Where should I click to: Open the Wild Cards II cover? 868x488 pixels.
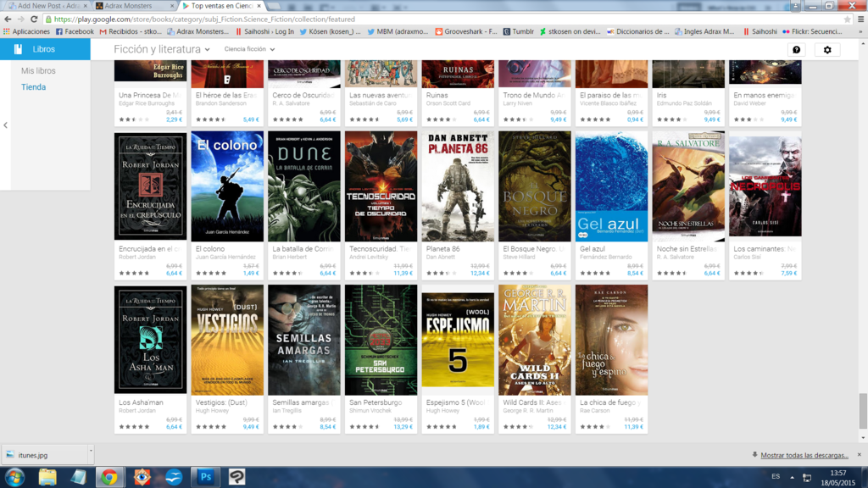coord(535,340)
